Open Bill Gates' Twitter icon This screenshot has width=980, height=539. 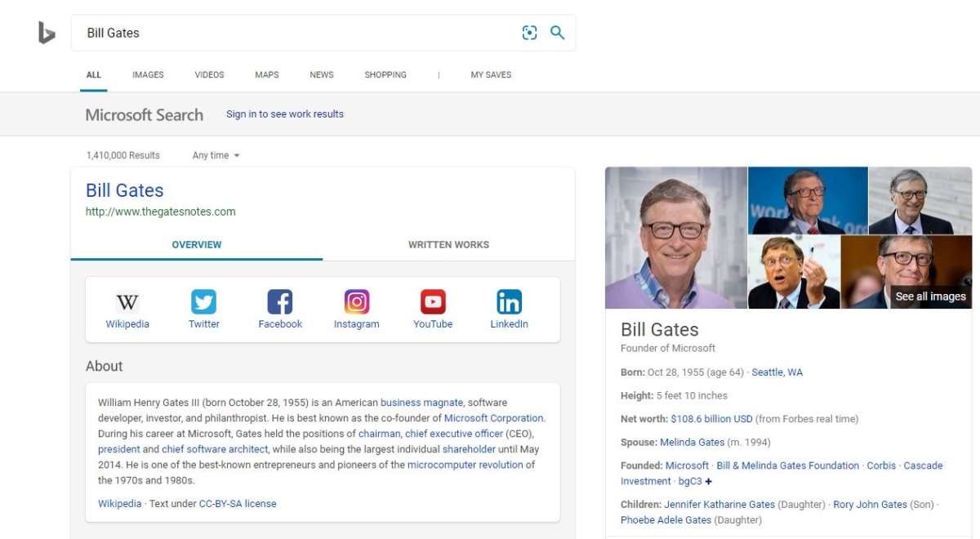click(x=203, y=302)
